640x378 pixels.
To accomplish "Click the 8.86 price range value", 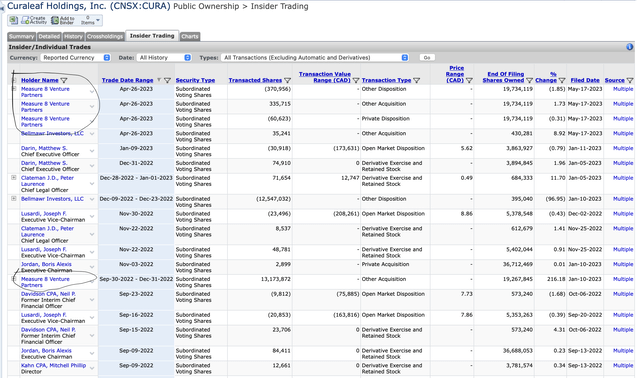I will pos(467,213).
